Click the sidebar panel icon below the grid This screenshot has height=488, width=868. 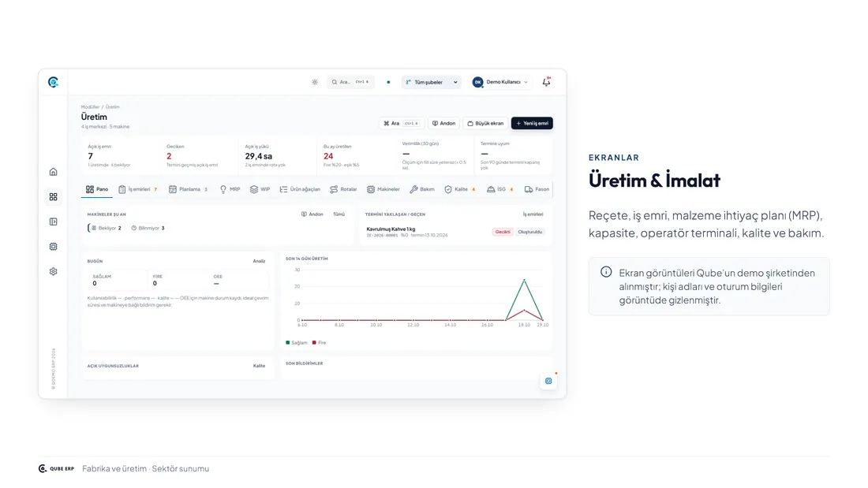click(53, 222)
